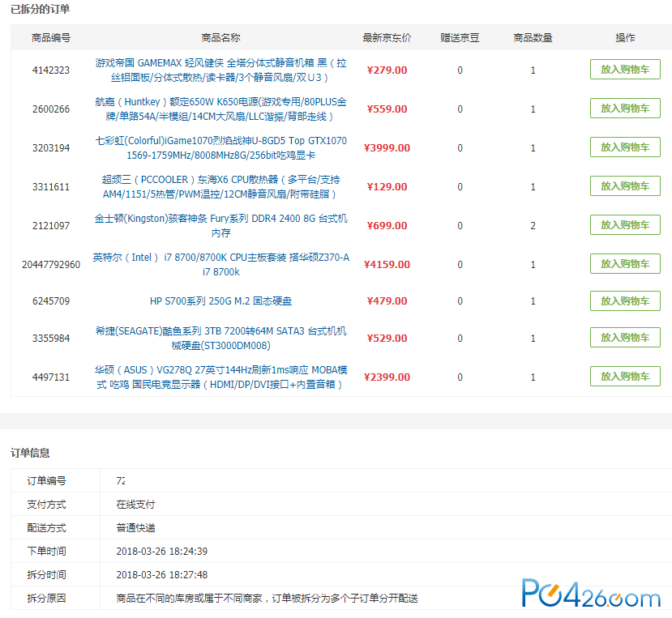Click the price ¥699.00
This screenshot has height=618, width=672.
(x=387, y=226)
